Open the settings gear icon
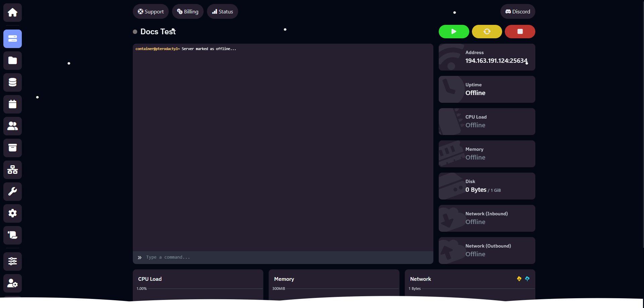The height and width of the screenshot is (308, 644). pos(12,213)
